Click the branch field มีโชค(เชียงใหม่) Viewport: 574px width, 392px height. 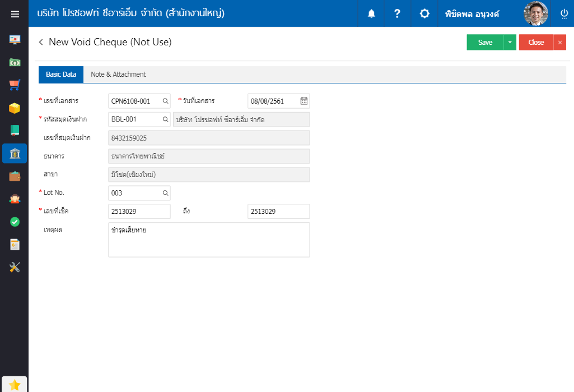(x=209, y=175)
